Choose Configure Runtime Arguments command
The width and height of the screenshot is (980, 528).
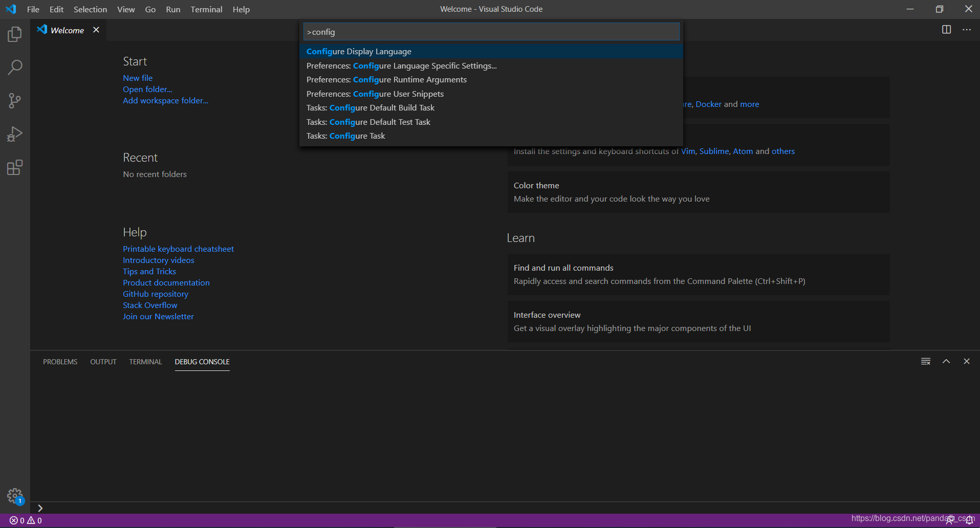(x=491, y=79)
